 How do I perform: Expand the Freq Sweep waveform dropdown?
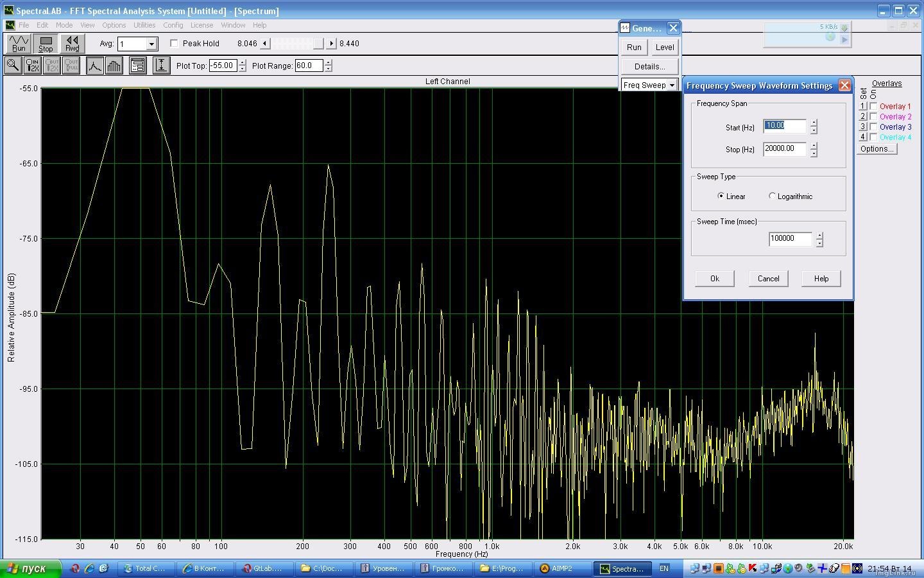click(672, 85)
